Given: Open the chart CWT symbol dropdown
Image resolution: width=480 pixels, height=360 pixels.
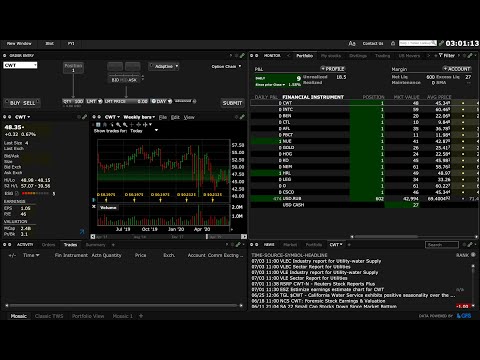Looking at the screenshot, I should coord(112,117).
